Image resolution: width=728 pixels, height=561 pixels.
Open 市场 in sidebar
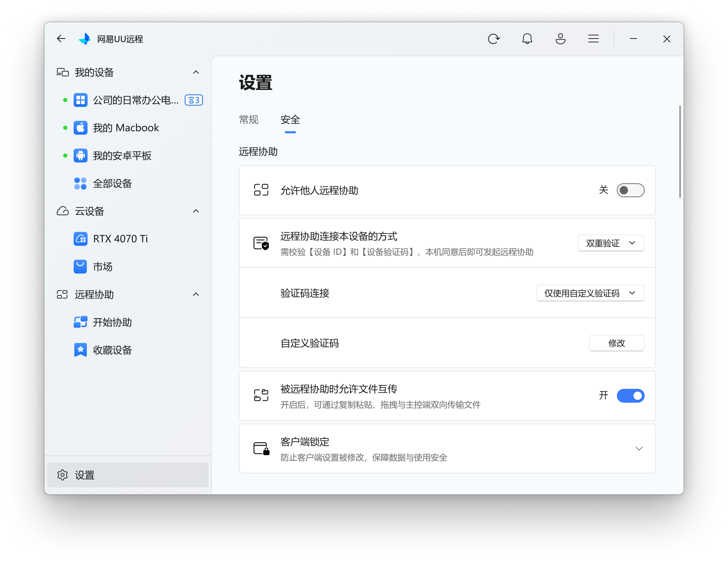tap(128, 267)
